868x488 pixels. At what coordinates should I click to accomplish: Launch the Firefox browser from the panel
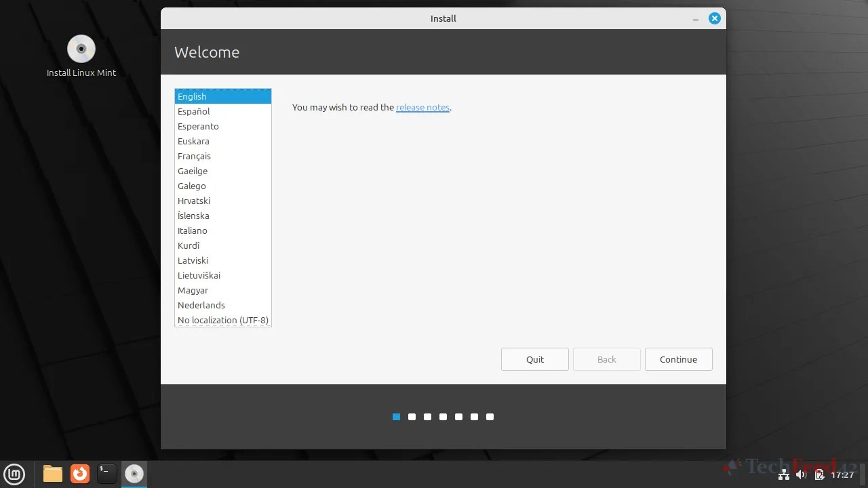click(x=80, y=473)
